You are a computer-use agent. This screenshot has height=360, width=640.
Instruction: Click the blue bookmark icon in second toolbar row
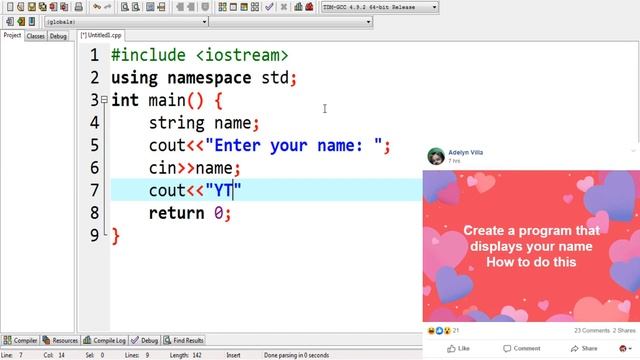click(32, 21)
